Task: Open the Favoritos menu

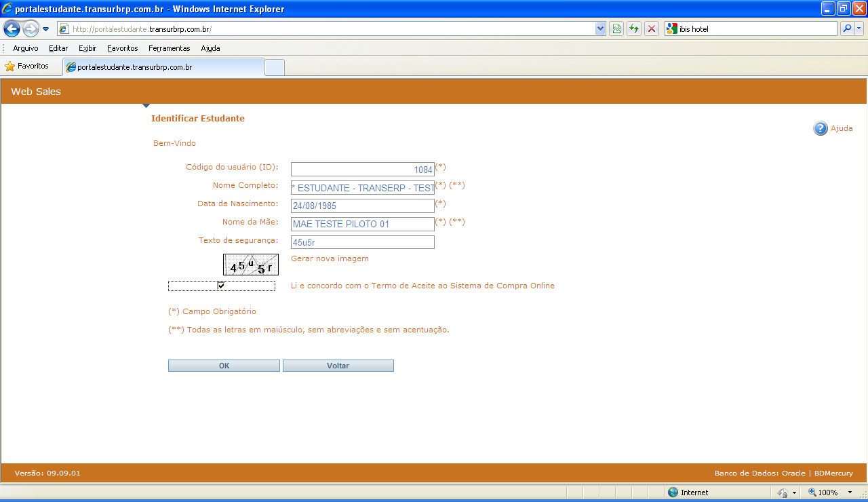Action: tap(122, 48)
